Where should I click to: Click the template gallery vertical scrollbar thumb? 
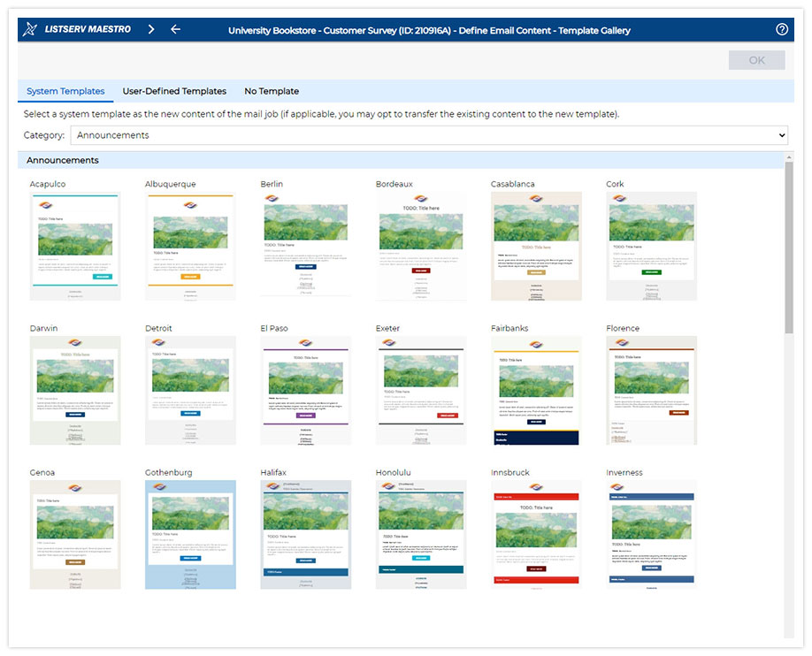(789, 248)
